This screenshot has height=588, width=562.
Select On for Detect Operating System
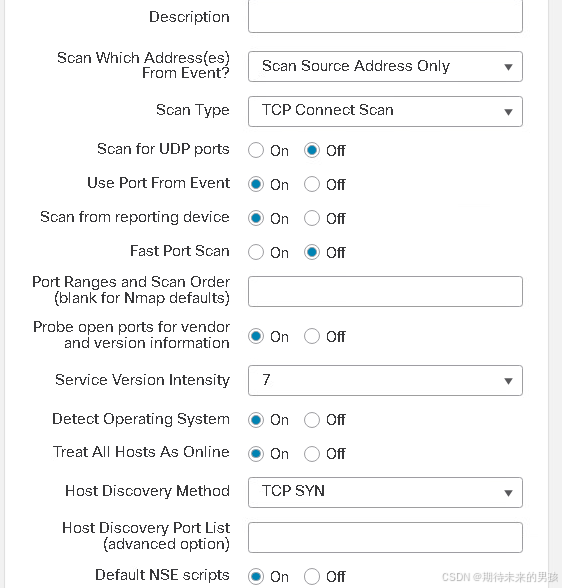256,420
